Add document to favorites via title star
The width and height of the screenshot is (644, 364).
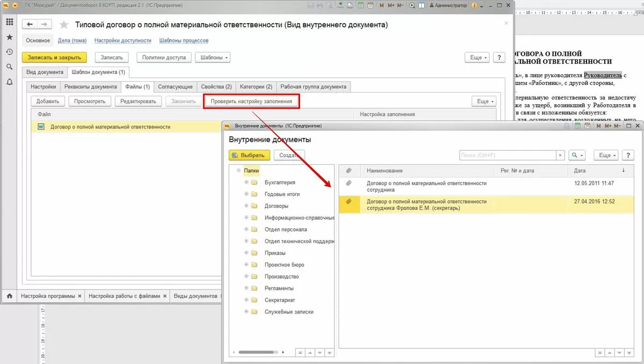(x=64, y=25)
